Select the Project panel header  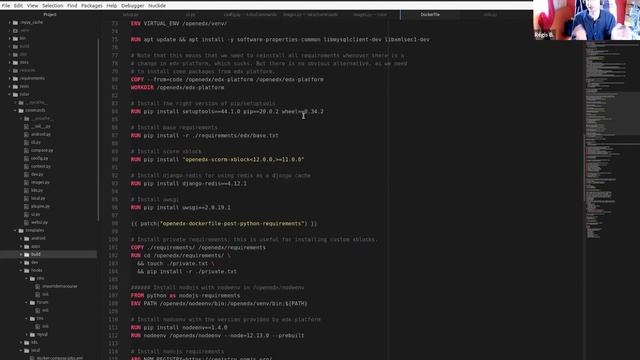[50, 14]
